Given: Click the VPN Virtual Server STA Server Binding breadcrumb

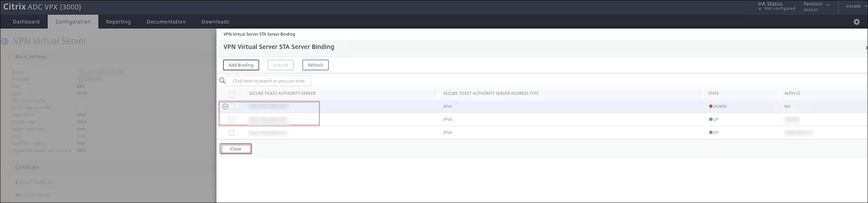Looking at the screenshot, I should 259,34.
